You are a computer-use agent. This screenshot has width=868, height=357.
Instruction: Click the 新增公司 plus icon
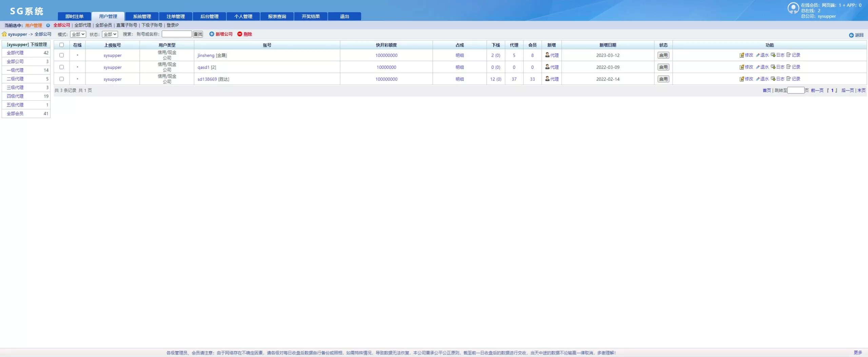(x=212, y=34)
